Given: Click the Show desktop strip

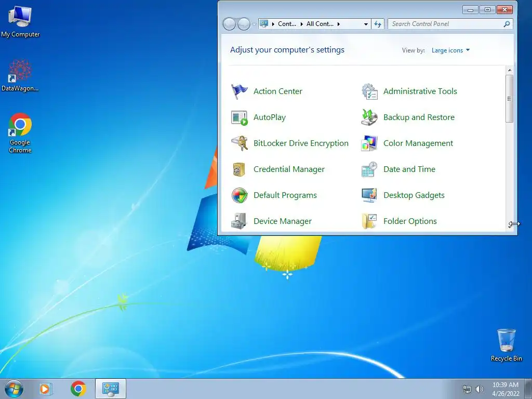Looking at the screenshot, I should pos(528,389).
